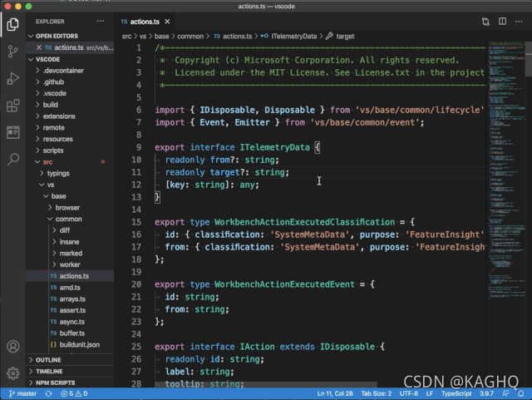
Task: Open async.ts in the file tree
Action: tap(70, 322)
